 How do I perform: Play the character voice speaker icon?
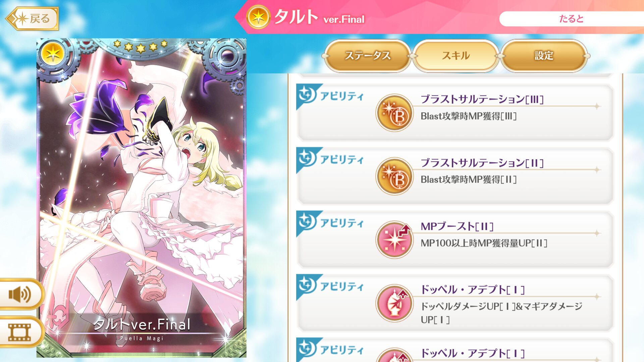click(x=20, y=295)
